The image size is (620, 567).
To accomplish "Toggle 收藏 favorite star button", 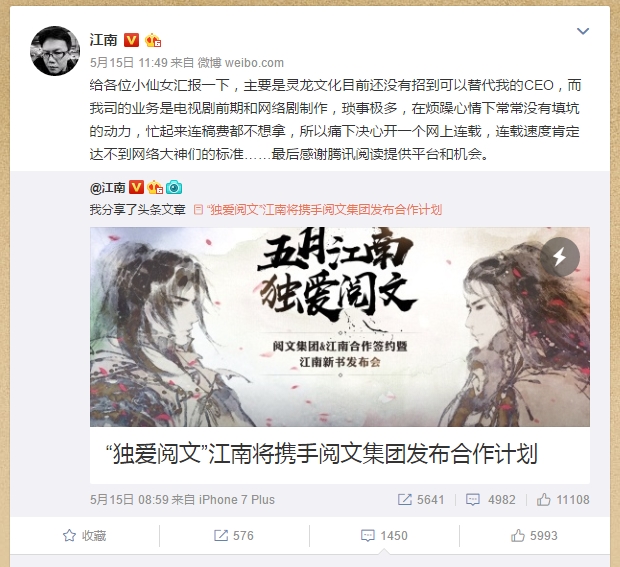I will click(x=85, y=536).
